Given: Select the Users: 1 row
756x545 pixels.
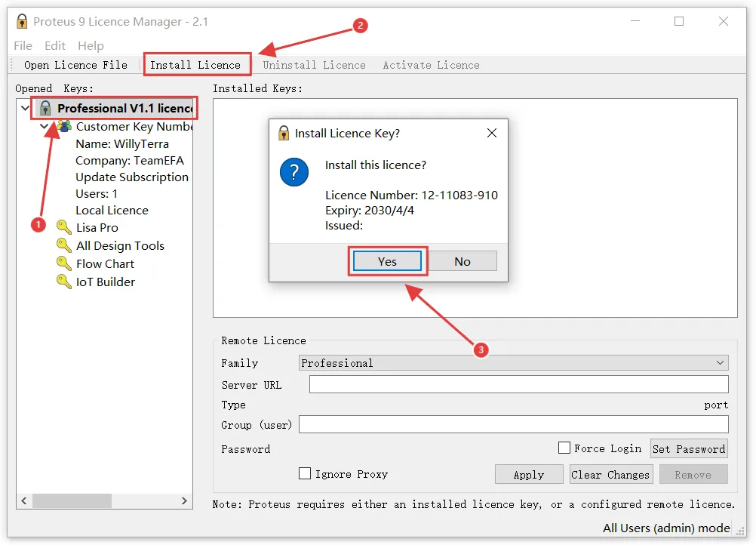Looking at the screenshot, I should pyautogui.click(x=97, y=194).
